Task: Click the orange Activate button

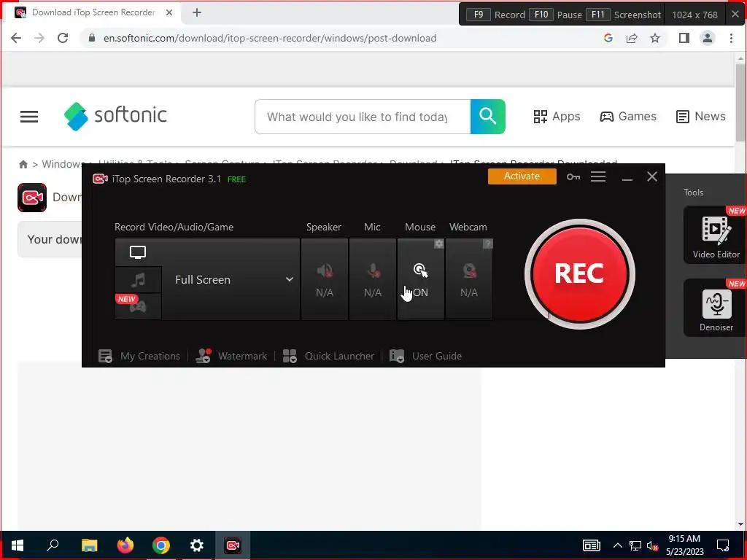Action: pyautogui.click(x=522, y=176)
